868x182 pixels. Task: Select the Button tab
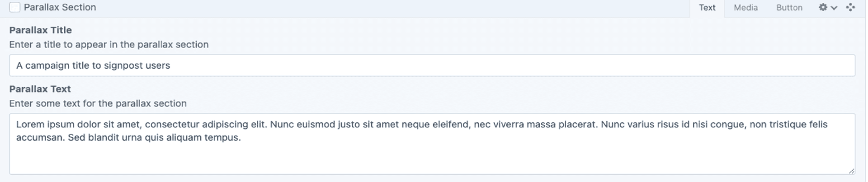[x=789, y=8]
